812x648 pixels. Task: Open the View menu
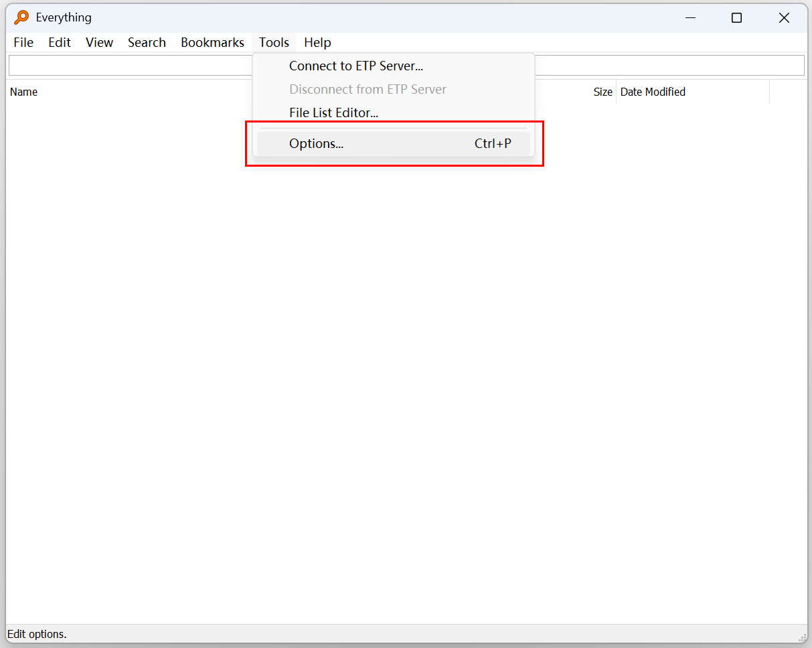[x=99, y=42]
